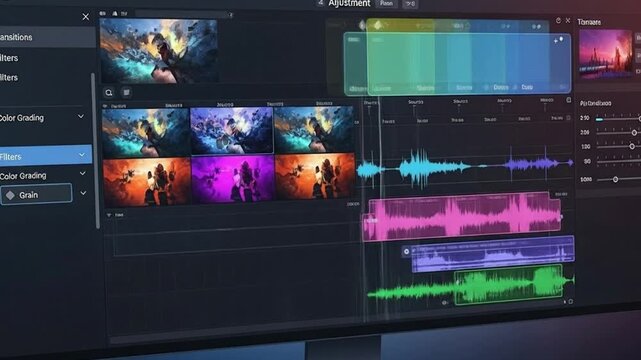Close the color adjustment overlay panel
This screenshot has width=641, height=360.
568,20
